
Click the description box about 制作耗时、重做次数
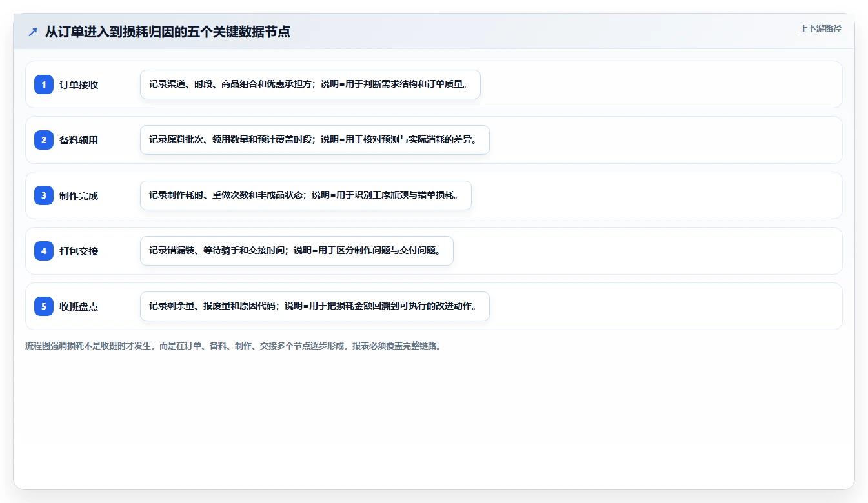[306, 195]
